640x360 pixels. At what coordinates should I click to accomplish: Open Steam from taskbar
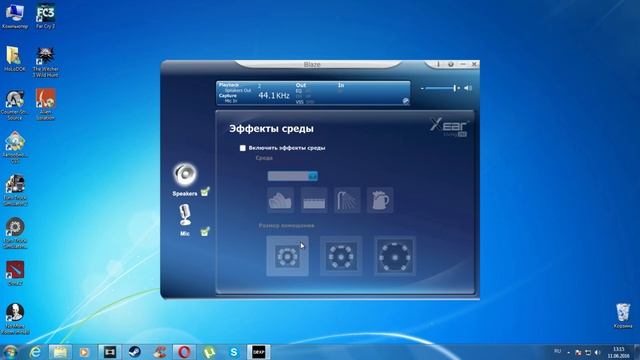click(x=135, y=352)
